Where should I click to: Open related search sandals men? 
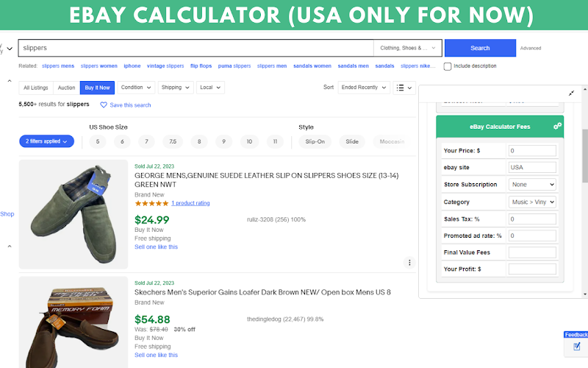coord(354,66)
